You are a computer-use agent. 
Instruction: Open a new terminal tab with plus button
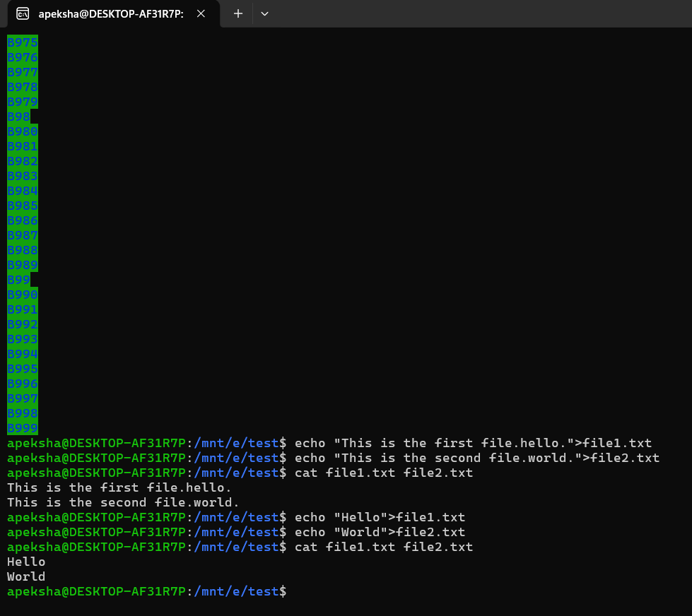click(237, 13)
